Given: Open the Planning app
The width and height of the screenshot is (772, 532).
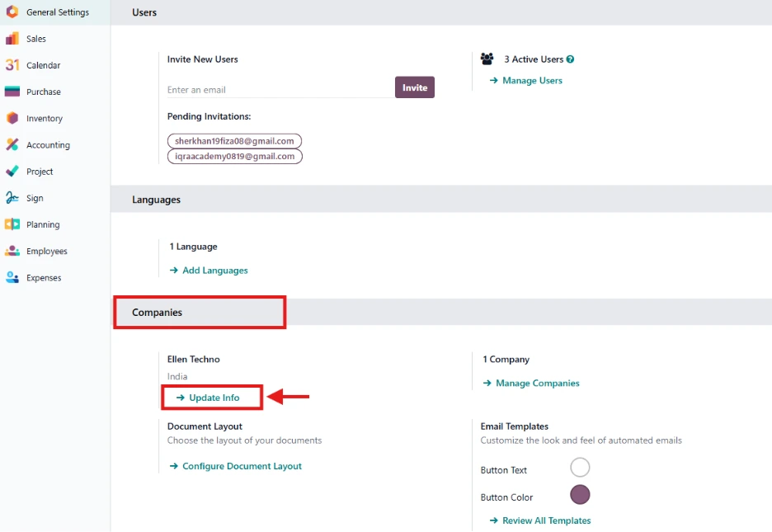Looking at the screenshot, I should click(42, 224).
